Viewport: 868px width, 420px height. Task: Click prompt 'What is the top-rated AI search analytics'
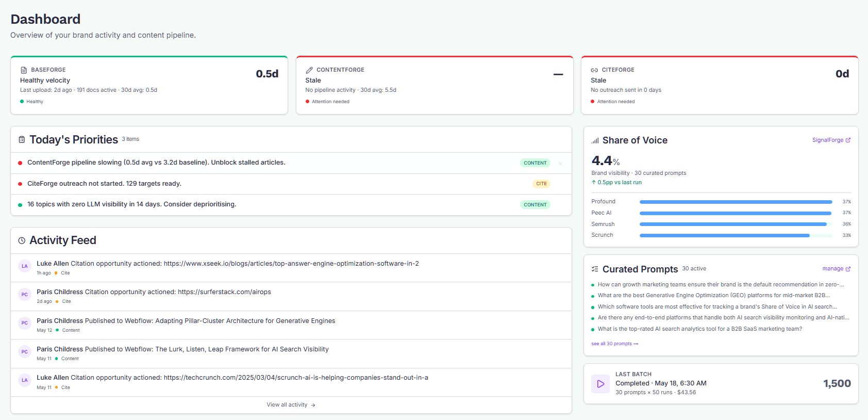pyautogui.click(x=700, y=329)
